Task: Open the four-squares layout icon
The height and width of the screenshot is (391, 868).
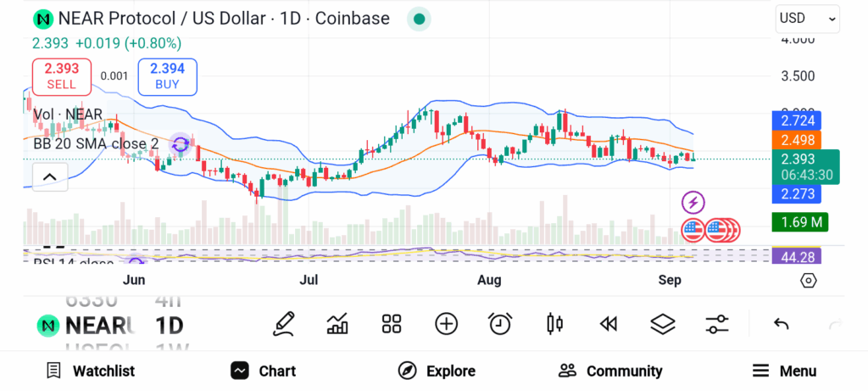Action: click(392, 324)
